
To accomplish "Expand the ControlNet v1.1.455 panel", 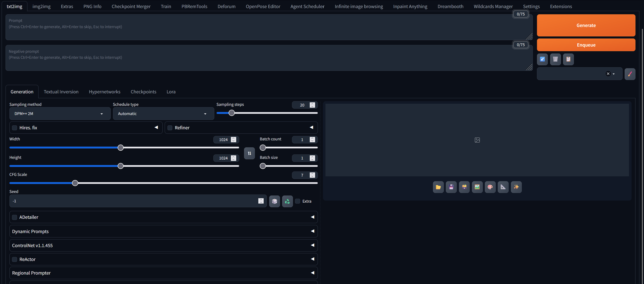I will [163, 245].
